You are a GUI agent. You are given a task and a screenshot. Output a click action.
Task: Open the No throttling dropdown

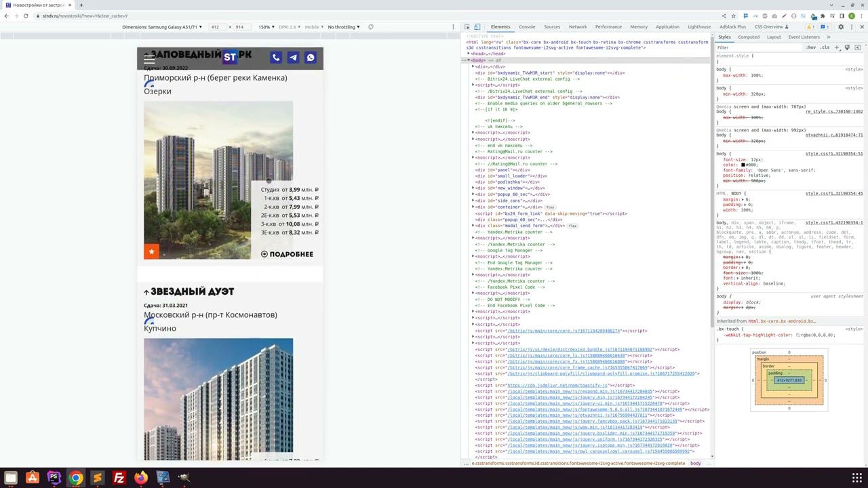tap(344, 27)
